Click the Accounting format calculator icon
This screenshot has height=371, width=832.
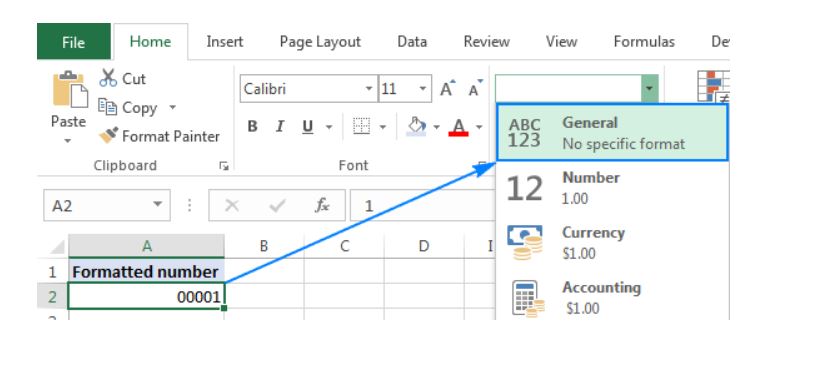click(528, 298)
